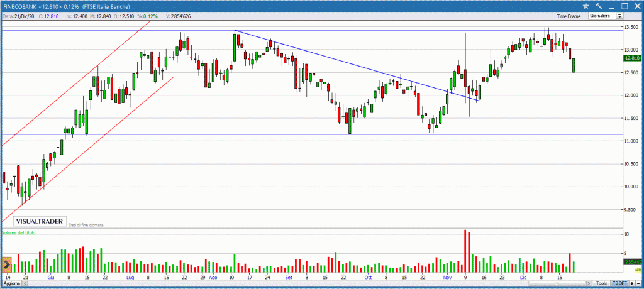Click the V: 2'854'626 volume value
Image resolution: width=644 pixels, height=289 pixels.
[178, 16]
